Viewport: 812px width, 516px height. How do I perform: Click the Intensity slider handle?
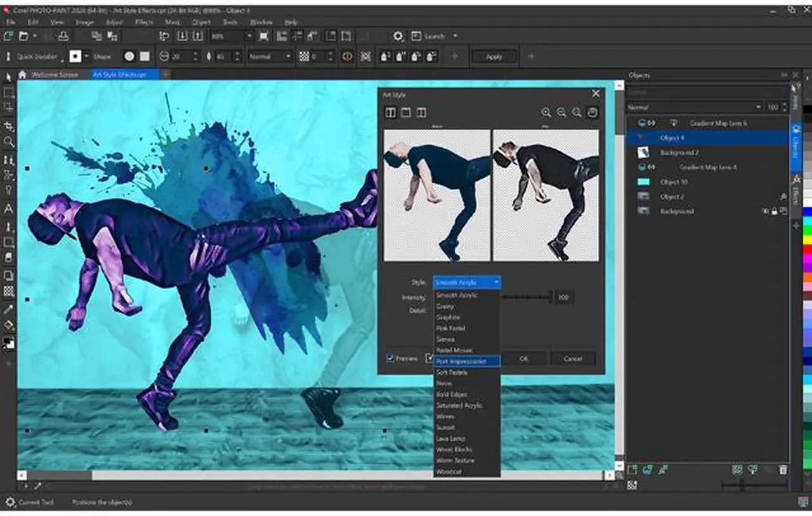coord(551,296)
